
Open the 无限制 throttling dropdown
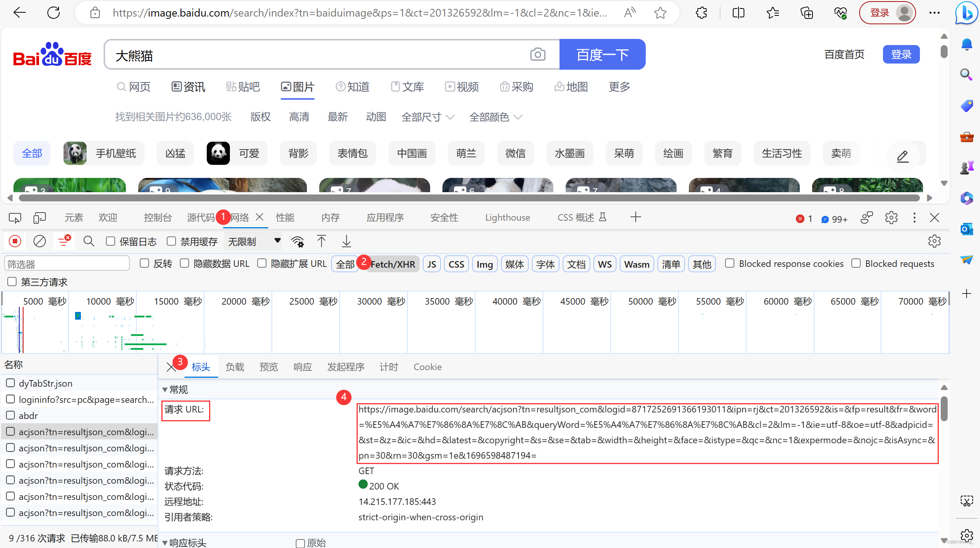pos(253,241)
